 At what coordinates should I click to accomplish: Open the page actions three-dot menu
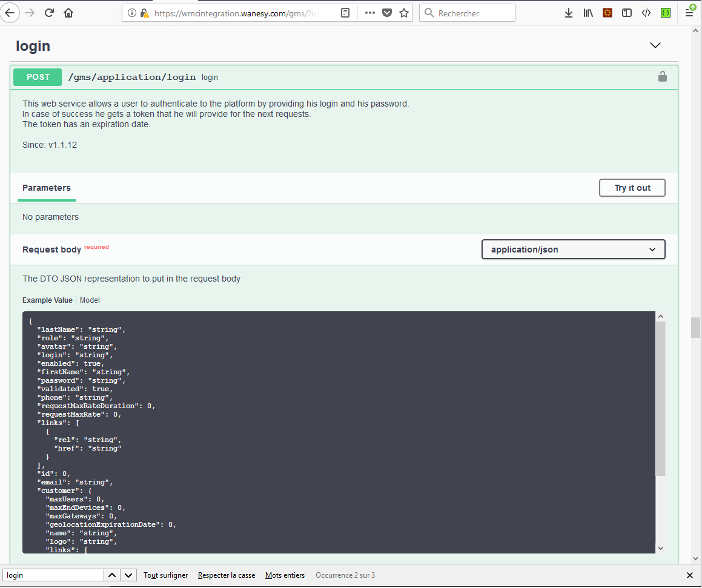[x=370, y=13]
